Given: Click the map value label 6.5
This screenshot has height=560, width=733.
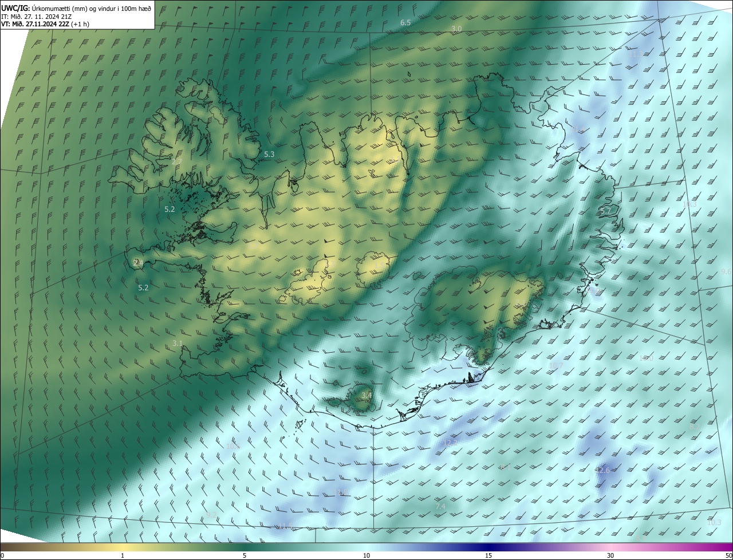Looking at the screenshot, I should tap(405, 23).
